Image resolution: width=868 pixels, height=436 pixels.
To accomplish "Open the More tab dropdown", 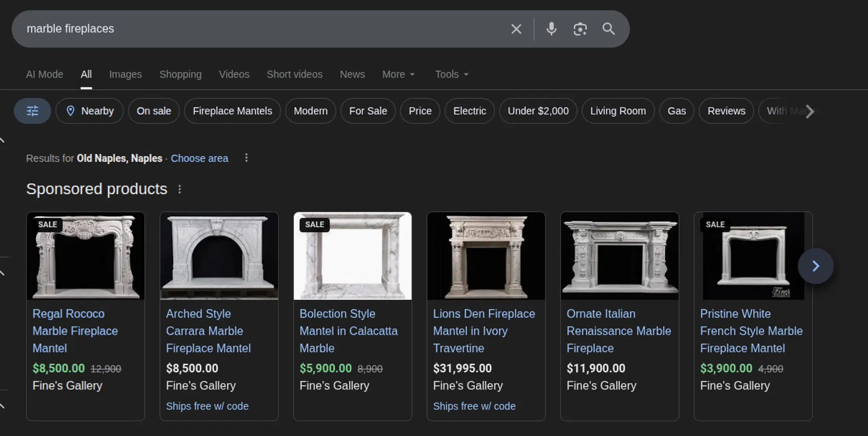I will coord(398,74).
